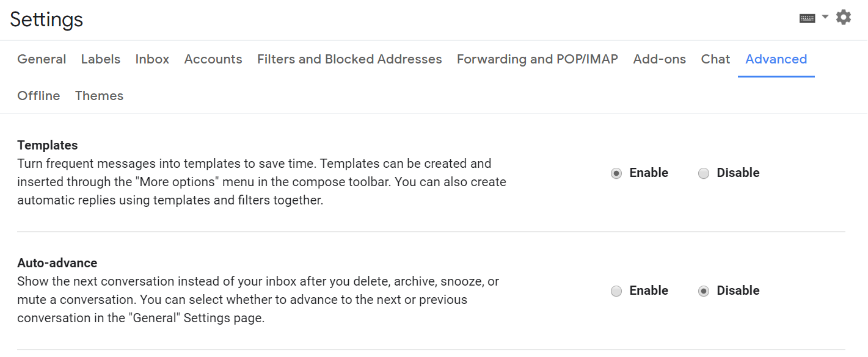Go to the Inbox settings tab

point(152,59)
